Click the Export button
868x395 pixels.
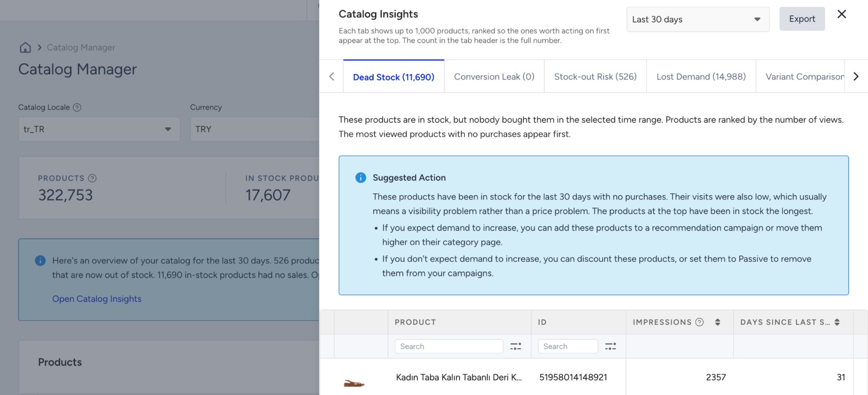[x=802, y=19]
